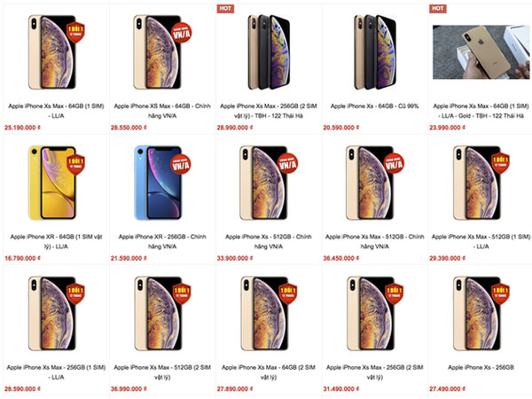532x399 pixels.
Task: Select the three-phone image of iPhone Xs 64GB Cũ
Action: click(x=375, y=52)
